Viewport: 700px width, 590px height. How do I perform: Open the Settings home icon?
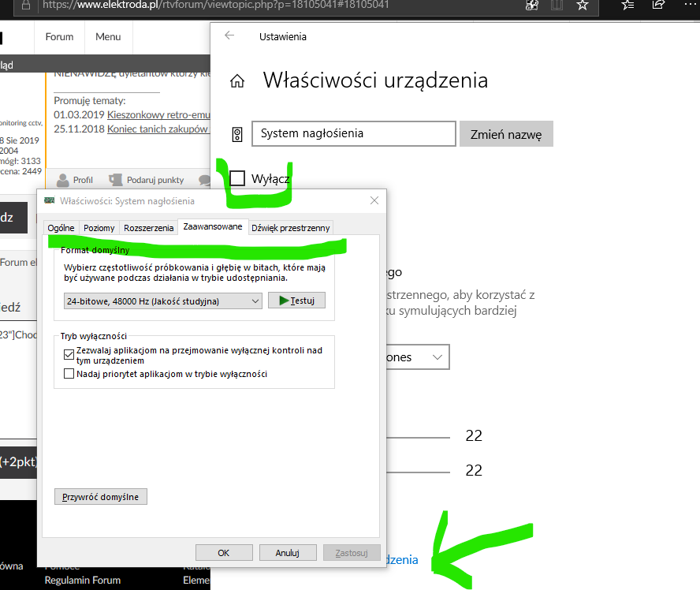237,80
